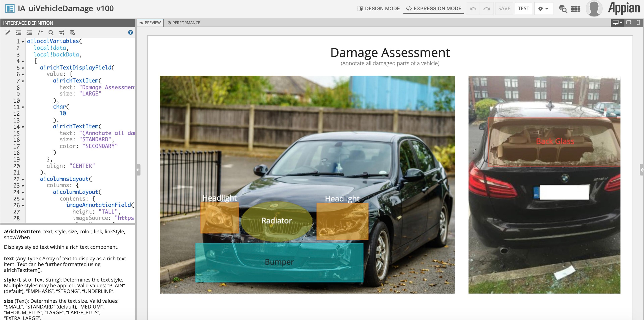Image resolution: width=644 pixels, height=320 pixels.
Task: Click the a!localVariables( code line
Action: pyautogui.click(x=55, y=41)
